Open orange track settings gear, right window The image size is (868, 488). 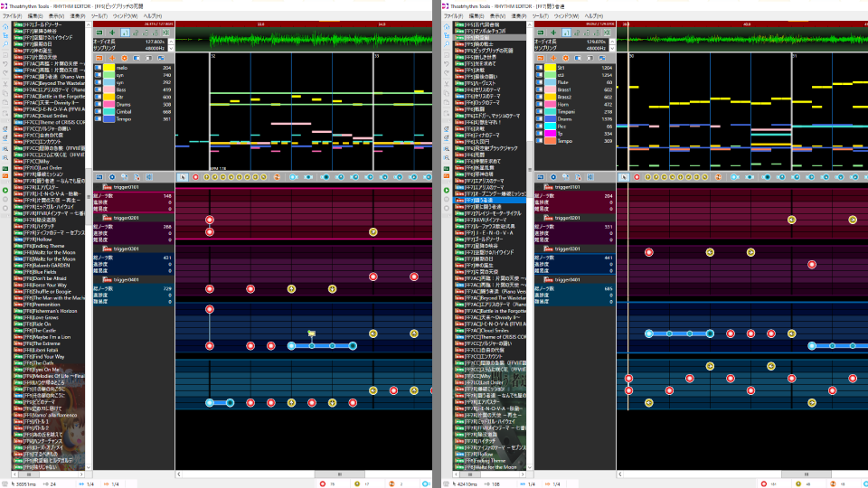565,58
